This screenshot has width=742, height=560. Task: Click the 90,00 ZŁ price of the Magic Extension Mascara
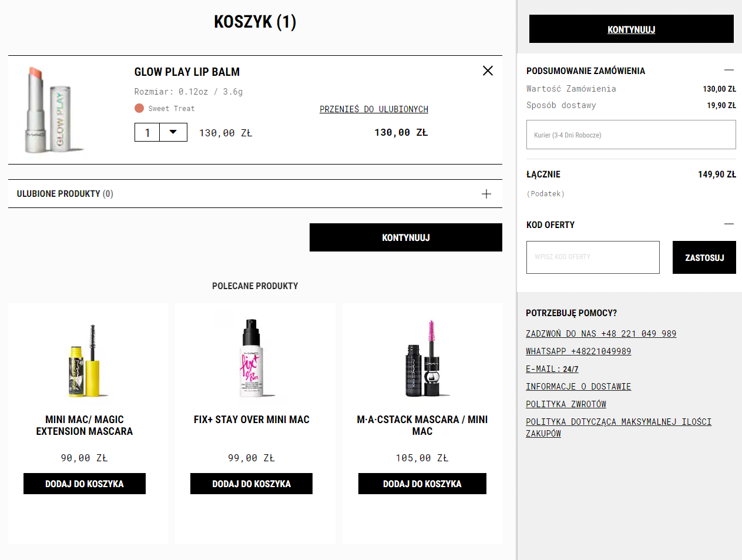[x=85, y=458]
